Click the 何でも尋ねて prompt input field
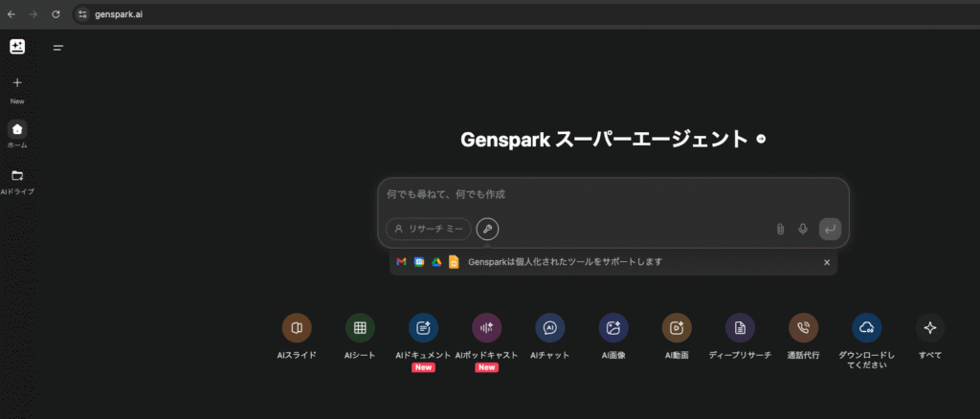The width and height of the screenshot is (980, 419). (612, 195)
